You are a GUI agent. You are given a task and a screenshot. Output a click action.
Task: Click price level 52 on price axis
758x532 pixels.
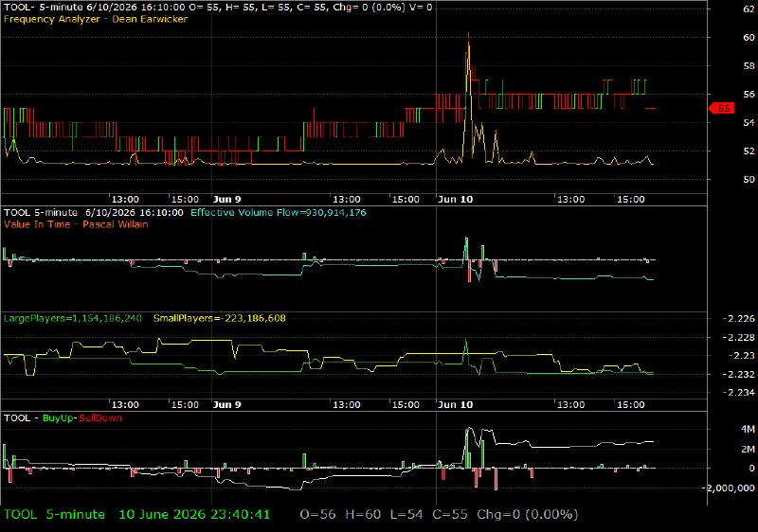[x=749, y=151]
